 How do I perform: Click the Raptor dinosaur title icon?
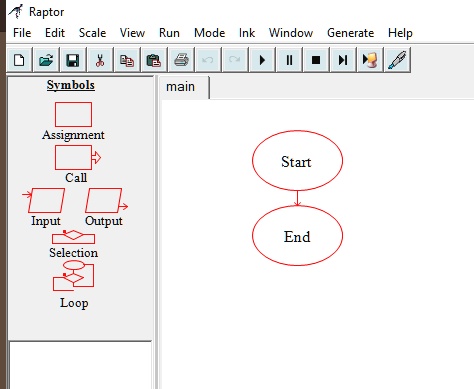[16, 11]
